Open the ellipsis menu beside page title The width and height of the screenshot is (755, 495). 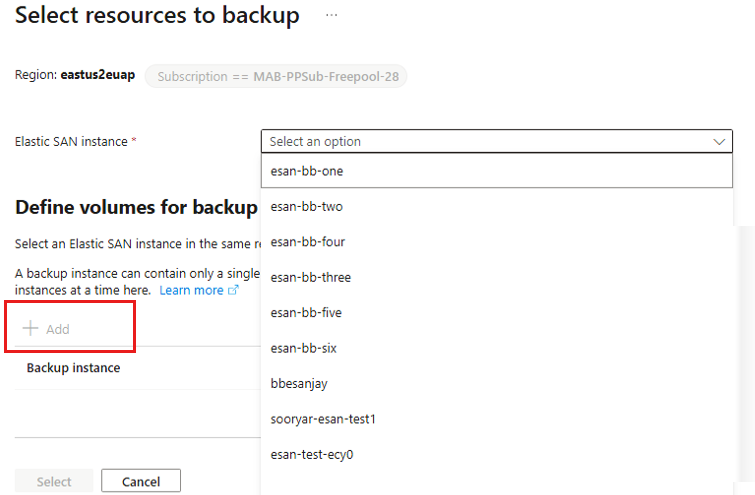click(x=331, y=15)
